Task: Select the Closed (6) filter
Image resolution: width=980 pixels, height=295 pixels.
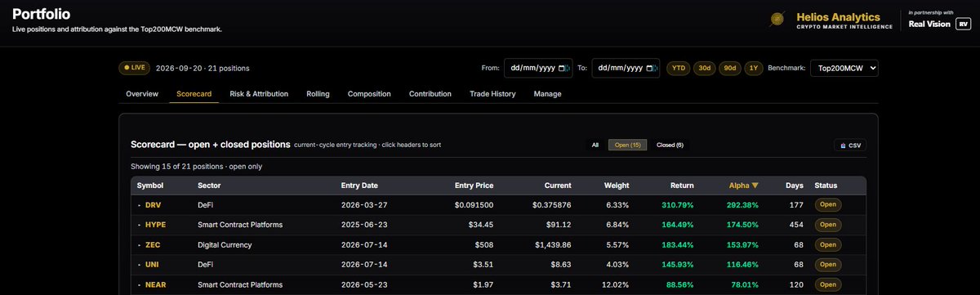Action: (x=670, y=145)
